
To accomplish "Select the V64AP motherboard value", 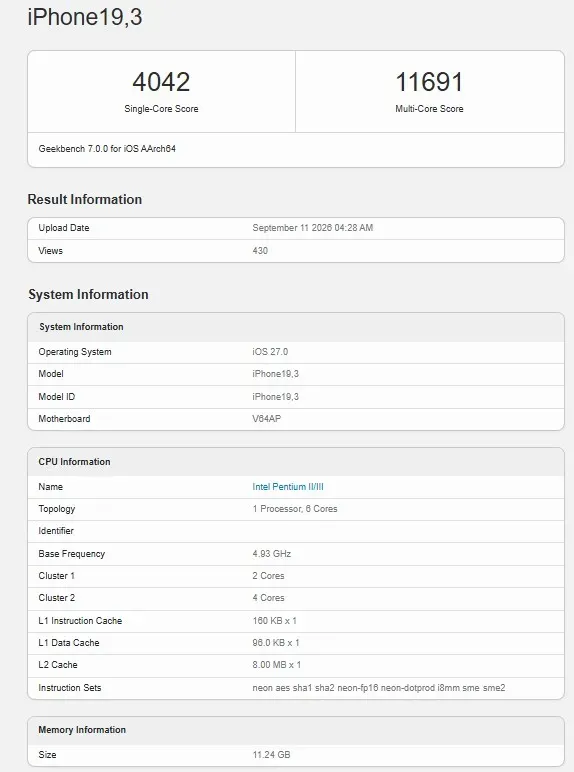I will (267, 419).
